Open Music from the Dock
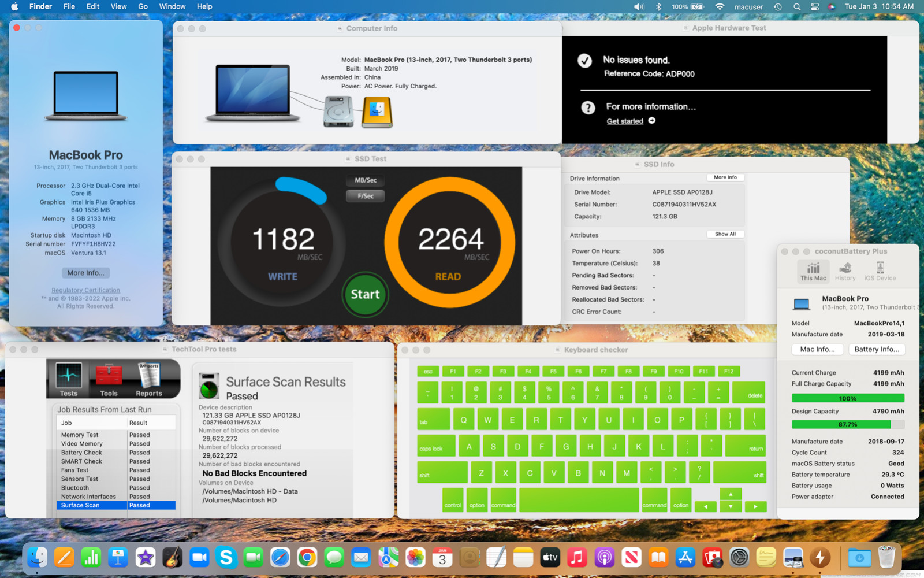 pyautogui.click(x=577, y=557)
